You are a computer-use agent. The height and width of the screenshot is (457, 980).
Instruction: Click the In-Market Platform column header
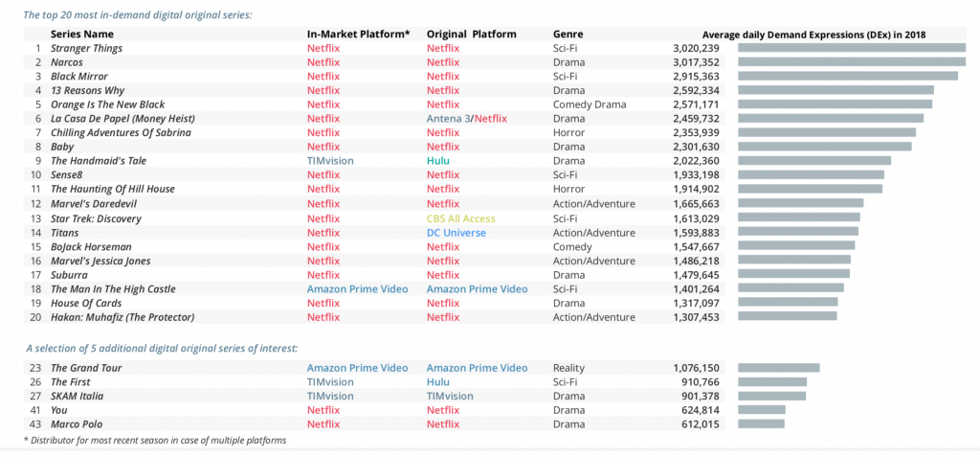[x=359, y=34]
